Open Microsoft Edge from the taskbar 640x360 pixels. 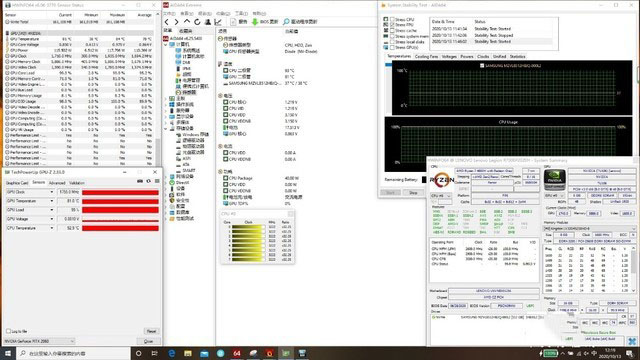point(171,353)
